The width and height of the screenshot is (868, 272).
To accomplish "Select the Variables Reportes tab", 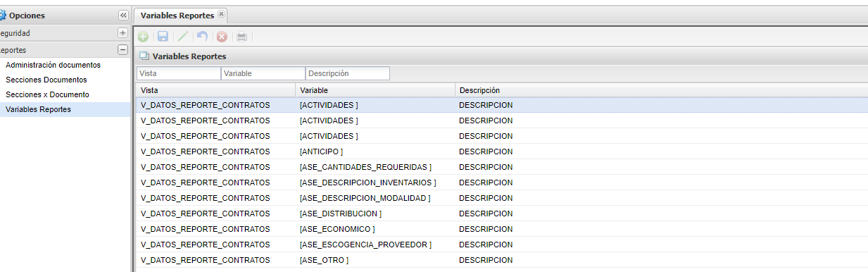I will [181, 15].
